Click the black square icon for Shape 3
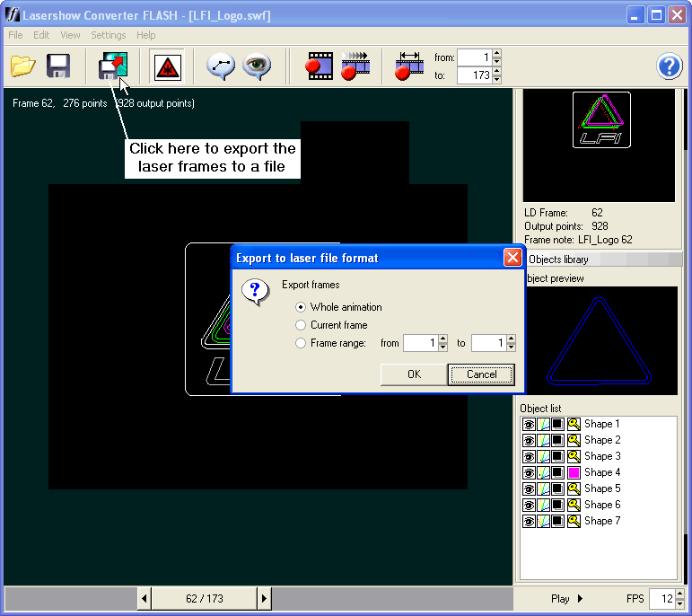Image resolution: width=692 pixels, height=616 pixels. pos(558,456)
